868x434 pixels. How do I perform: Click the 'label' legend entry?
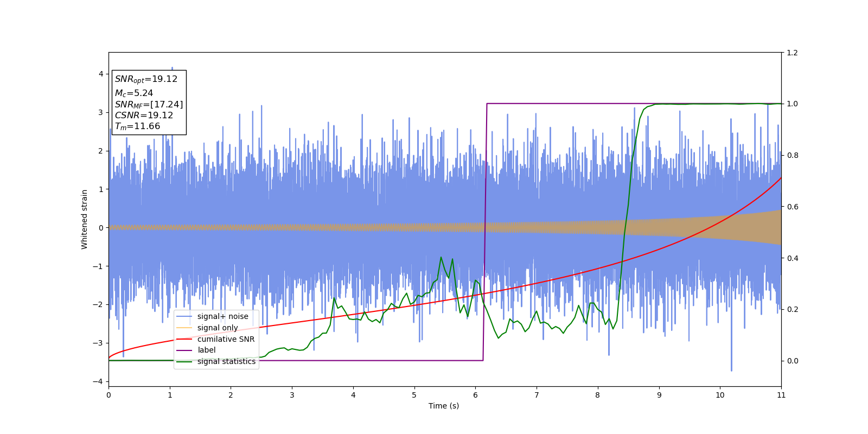pos(206,350)
